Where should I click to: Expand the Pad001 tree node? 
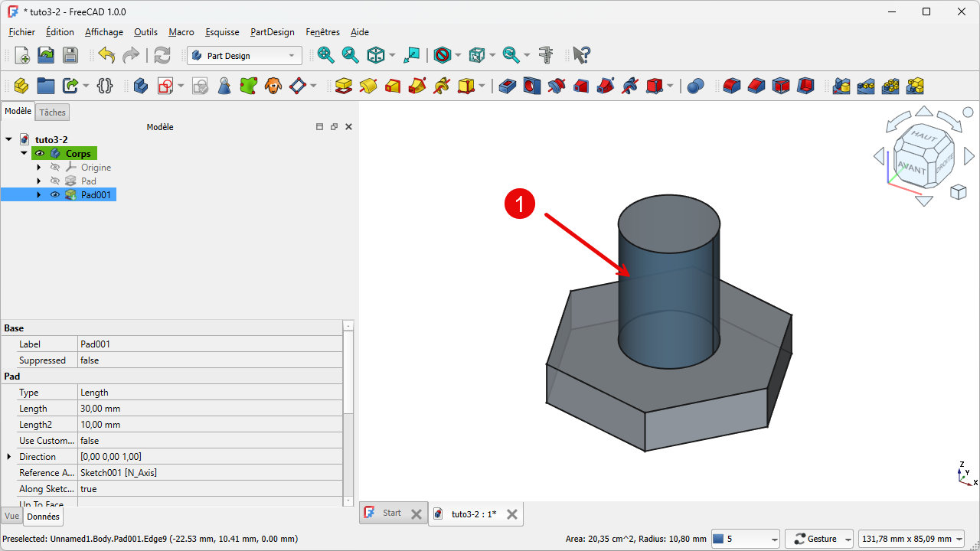(x=38, y=195)
